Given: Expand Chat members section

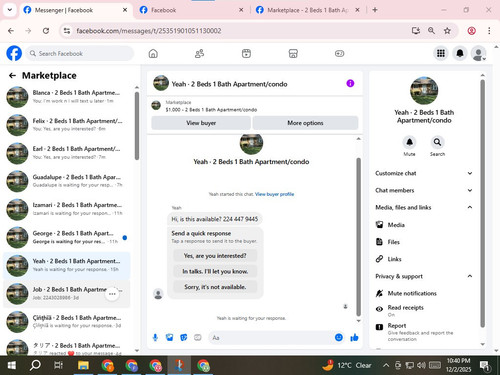Looking at the screenshot, I should coord(424,190).
